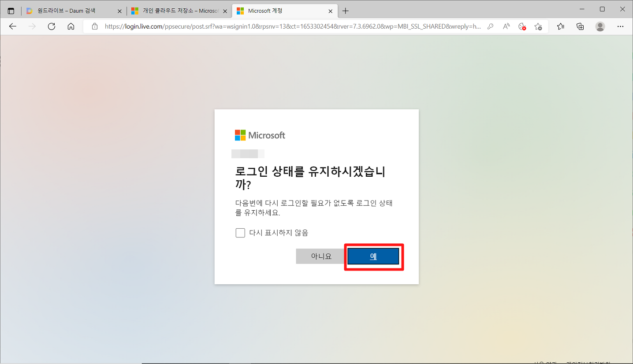Add this page to favorites
633x364 pixels.
coord(538,26)
